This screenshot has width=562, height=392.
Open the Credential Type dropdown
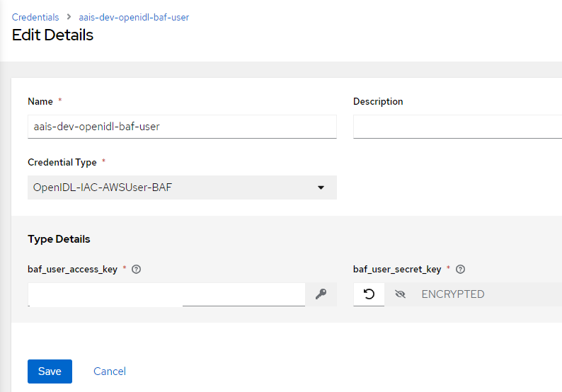(182, 188)
